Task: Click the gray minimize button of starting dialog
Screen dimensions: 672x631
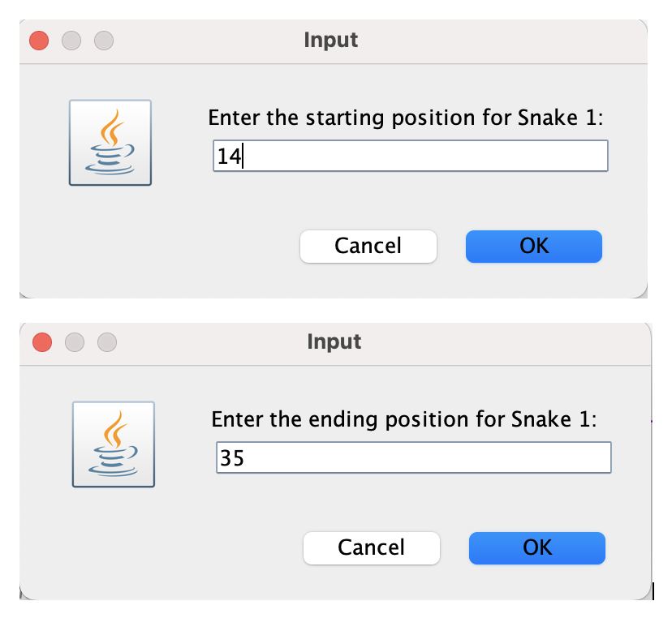Action: pos(71,39)
